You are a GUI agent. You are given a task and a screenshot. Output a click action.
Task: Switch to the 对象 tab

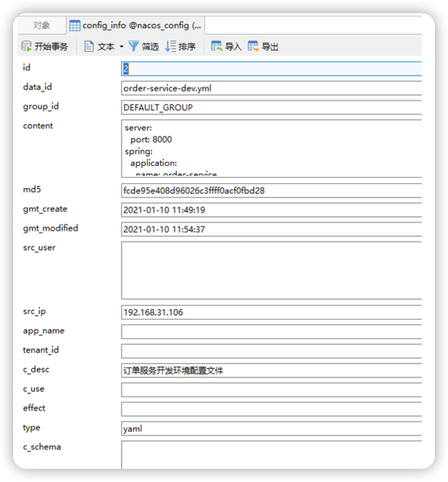tap(41, 25)
